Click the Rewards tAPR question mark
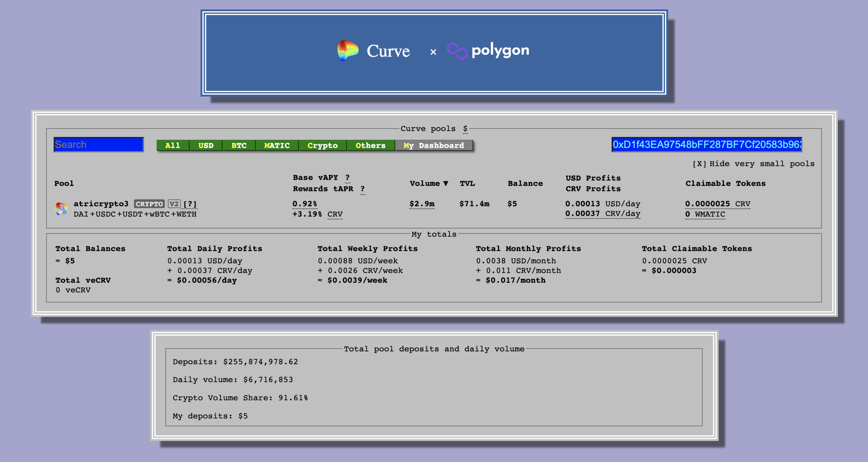Screen dimensions: 868x462 (362, 189)
